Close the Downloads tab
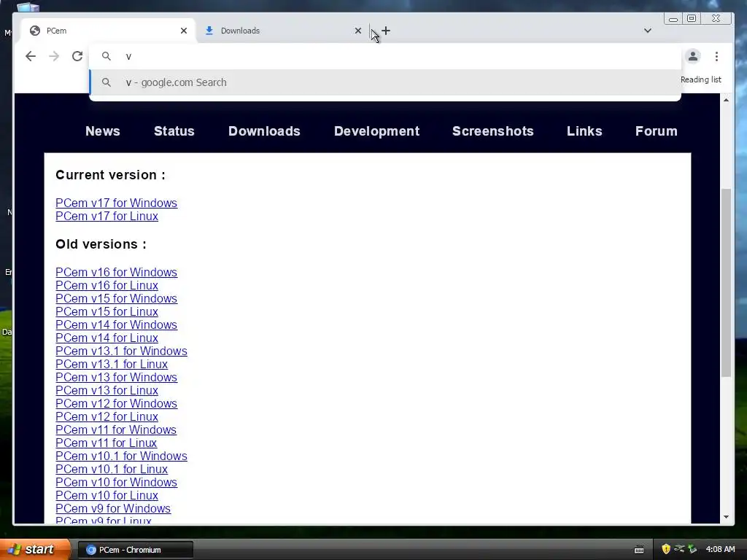Viewport: 747px width, 560px height. [x=358, y=31]
